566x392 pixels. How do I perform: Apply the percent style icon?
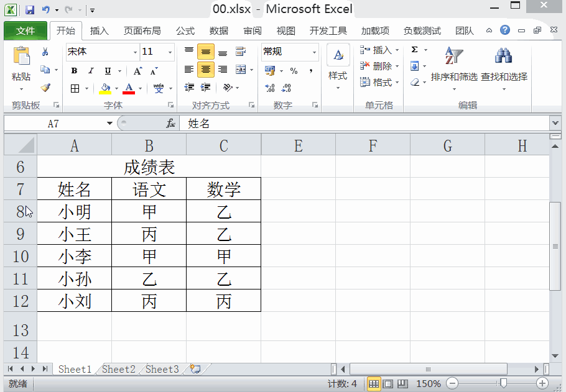pos(294,71)
